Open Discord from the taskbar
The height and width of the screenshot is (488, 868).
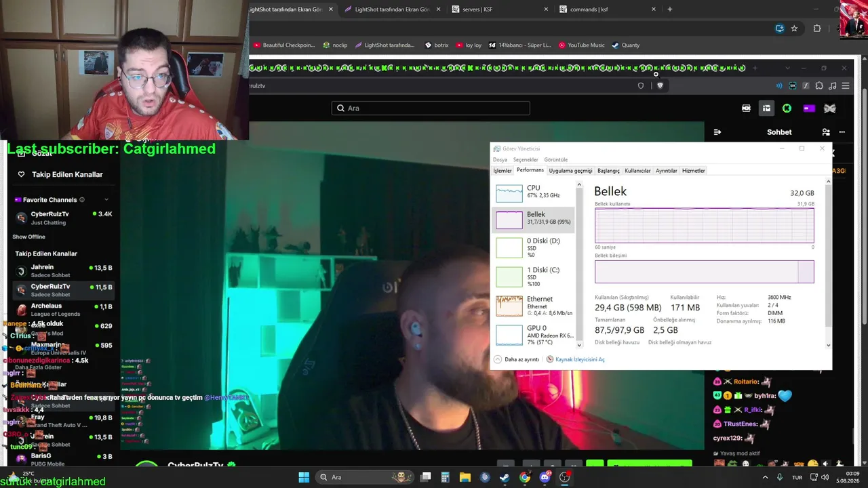click(545, 477)
